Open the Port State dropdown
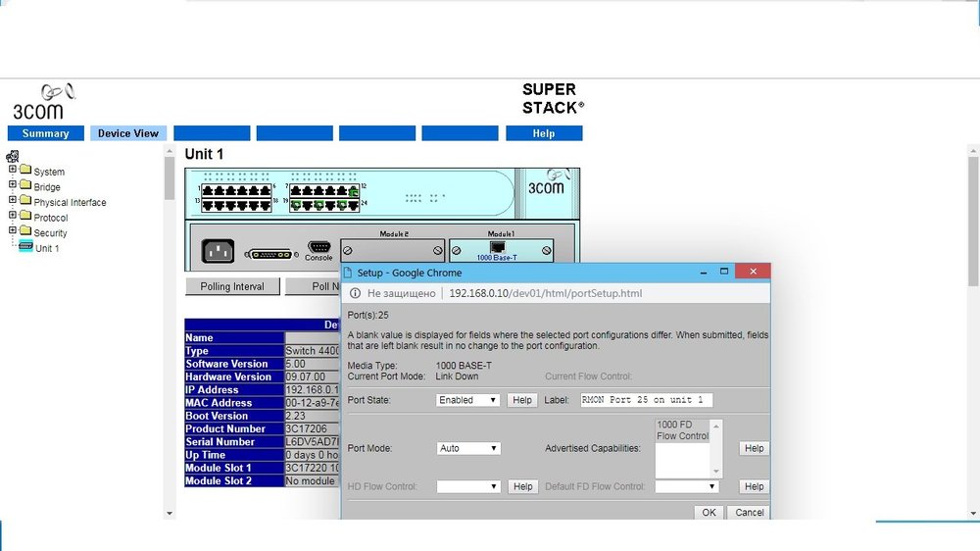 468,400
